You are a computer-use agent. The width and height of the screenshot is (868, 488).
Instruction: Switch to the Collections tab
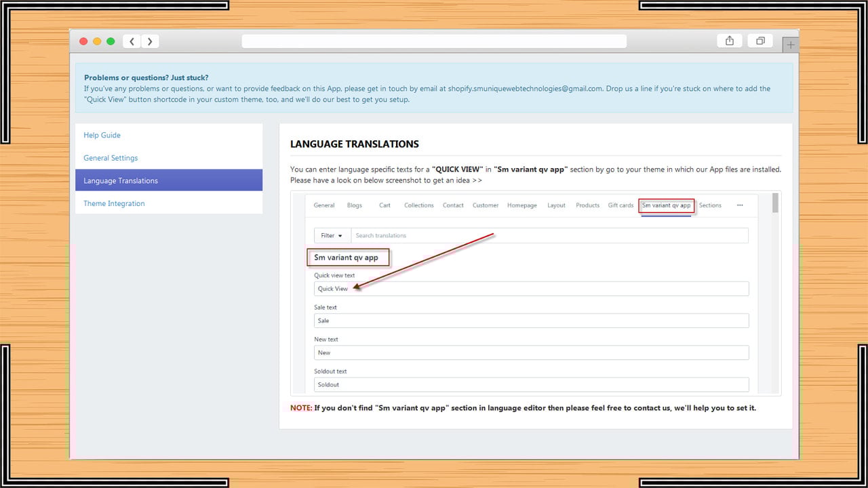tap(419, 205)
